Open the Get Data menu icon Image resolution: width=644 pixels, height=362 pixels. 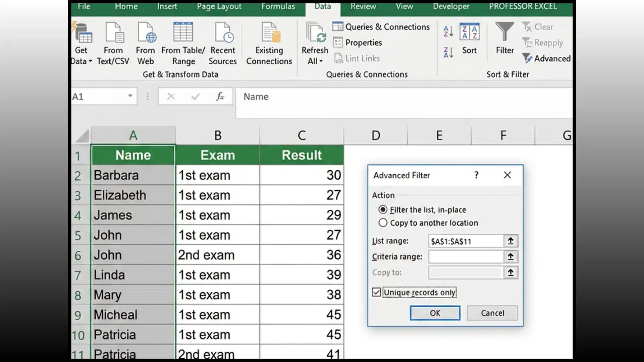pos(83,33)
